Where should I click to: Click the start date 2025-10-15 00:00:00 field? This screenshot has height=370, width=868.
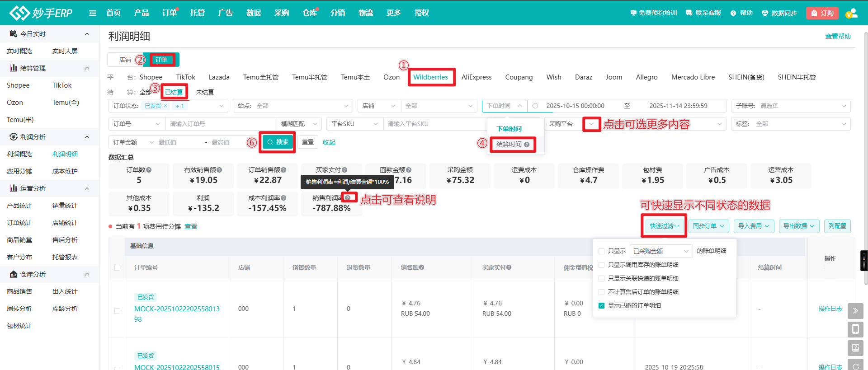(x=575, y=106)
